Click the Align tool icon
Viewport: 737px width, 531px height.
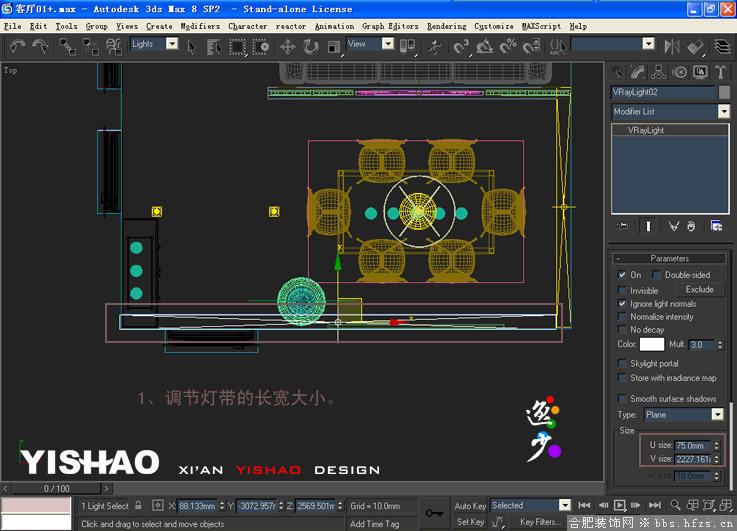695,47
